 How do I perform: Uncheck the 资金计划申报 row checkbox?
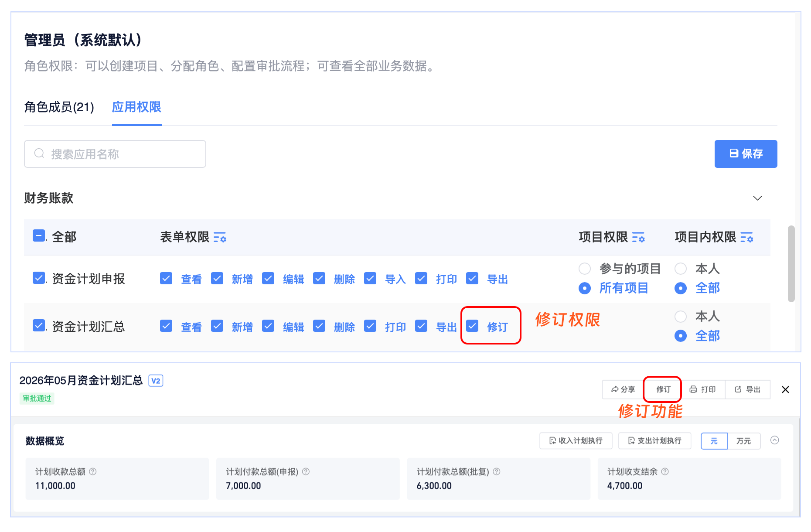39,278
